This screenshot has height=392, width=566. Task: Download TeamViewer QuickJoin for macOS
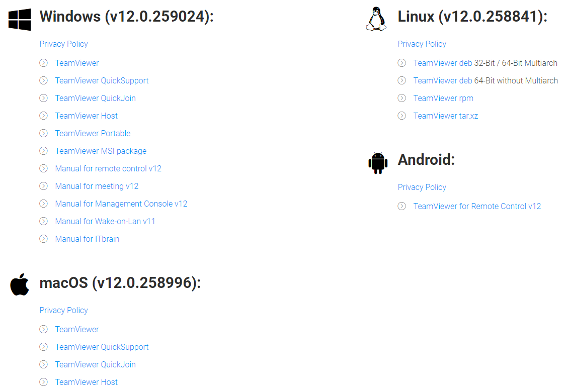point(95,364)
